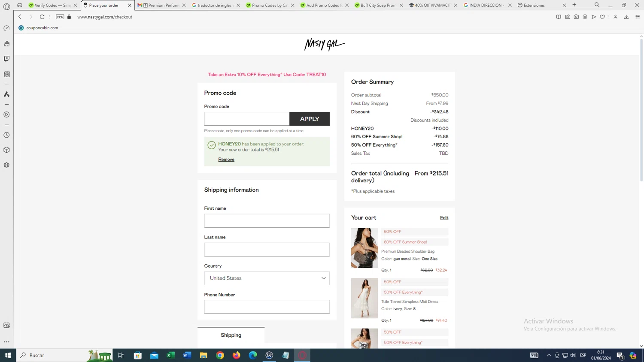Click Premium Beaded Shoulder Bag thumbnail
The height and width of the screenshot is (362, 644).
point(365,248)
